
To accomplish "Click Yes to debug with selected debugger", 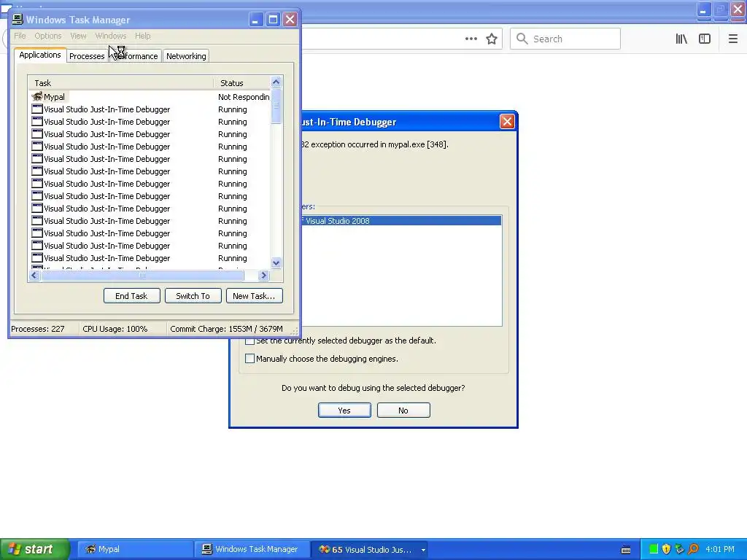I will pyautogui.click(x=344, y=411).
